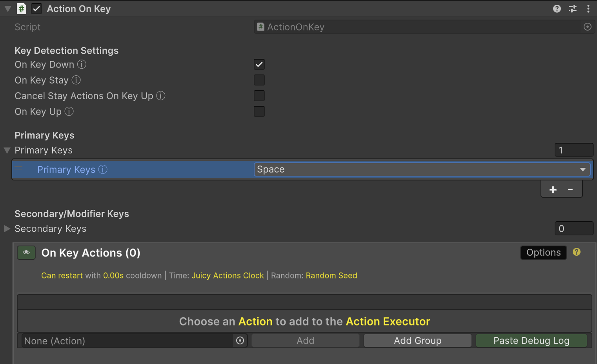
Task: Enable the On Key Up checkbox
Action: click(x=259, y=111)
